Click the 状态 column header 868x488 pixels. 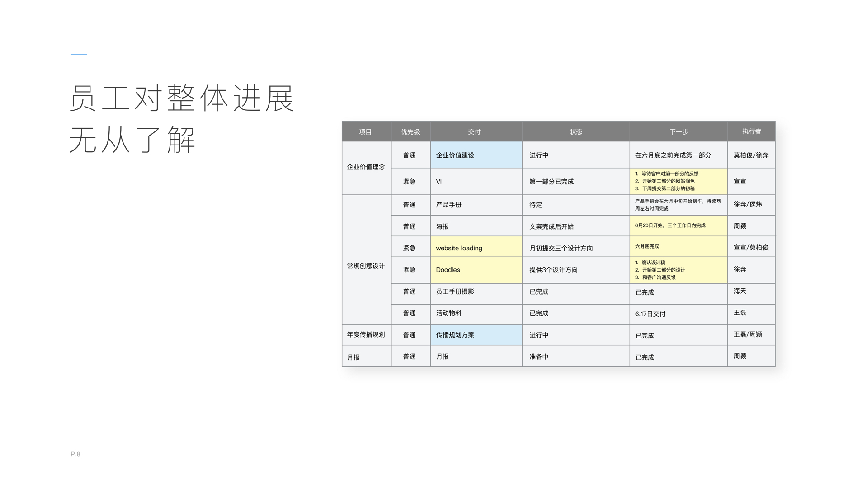(x=576, y=131)
